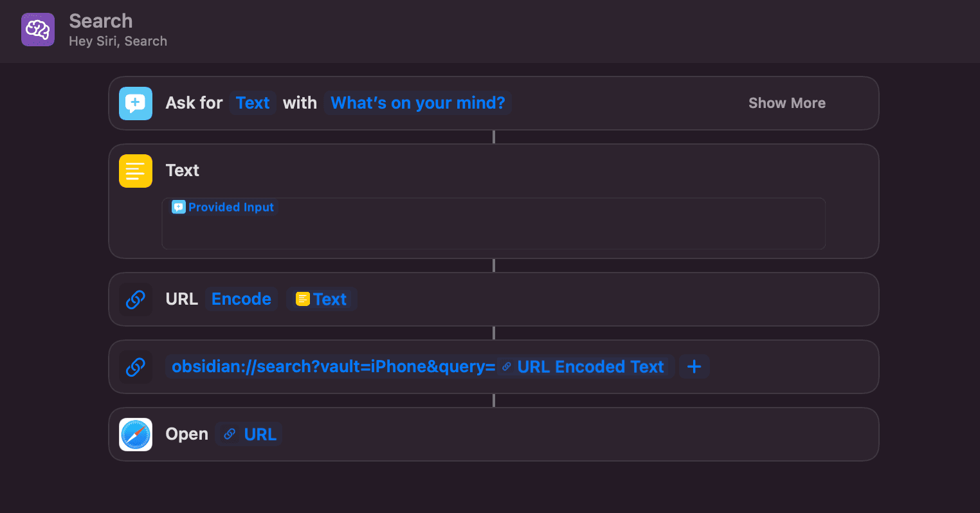
Task: Click the Safari compass icon
Action: tap(136, 435)
